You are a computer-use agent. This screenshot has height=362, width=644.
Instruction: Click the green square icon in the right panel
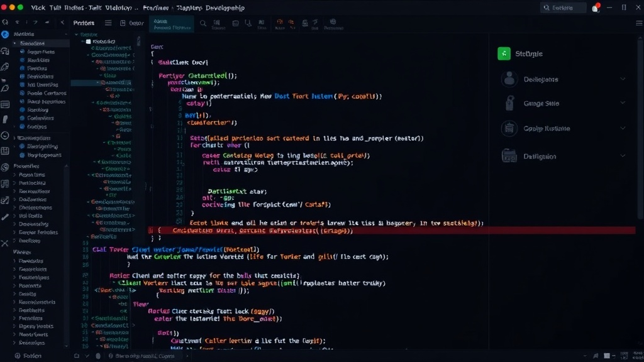coord(504,53)
